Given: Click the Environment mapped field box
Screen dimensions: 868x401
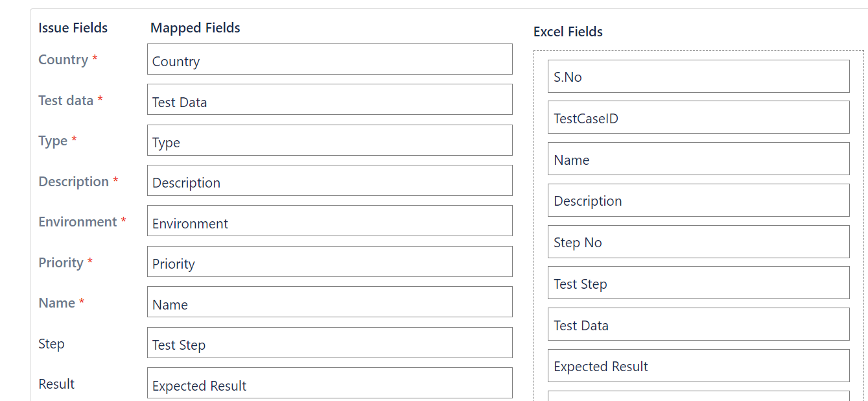Looking at the screenshot, I should (330, 221).
